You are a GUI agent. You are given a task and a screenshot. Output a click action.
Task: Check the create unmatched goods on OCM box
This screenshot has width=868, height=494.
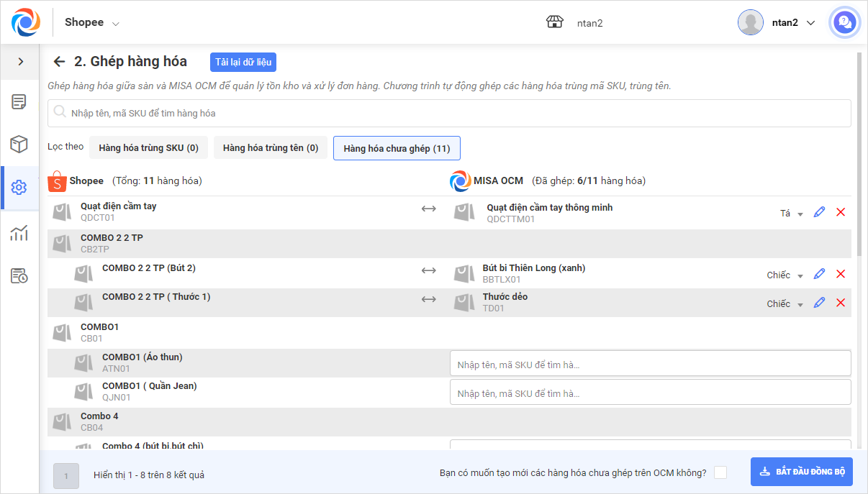pos(720,472)
